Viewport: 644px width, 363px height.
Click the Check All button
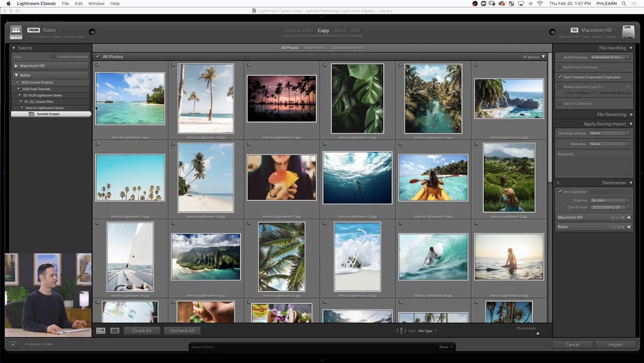(x=142, y=331)
